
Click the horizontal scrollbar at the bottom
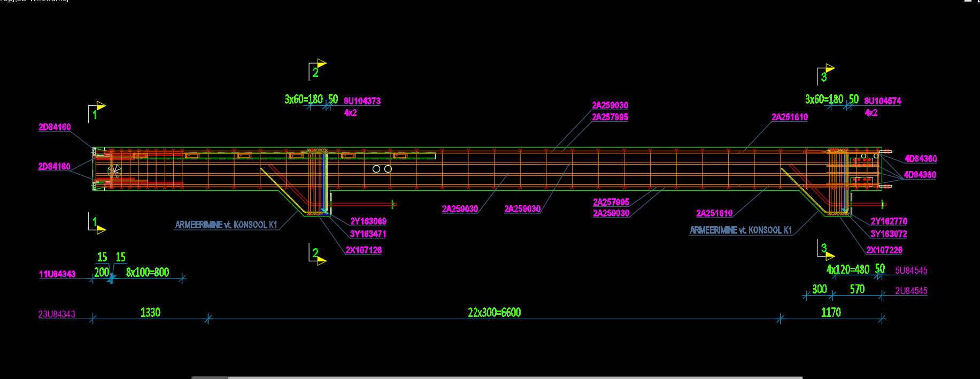point(497,377)
